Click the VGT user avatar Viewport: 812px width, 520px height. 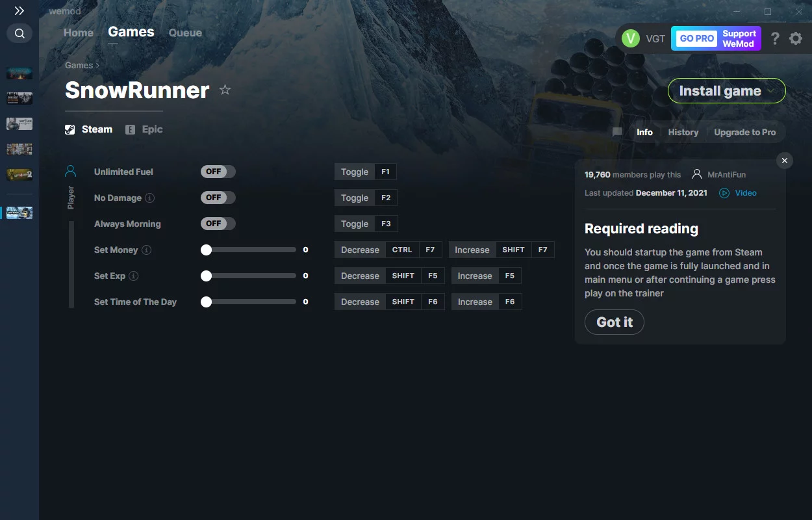[x=631, y=38]
